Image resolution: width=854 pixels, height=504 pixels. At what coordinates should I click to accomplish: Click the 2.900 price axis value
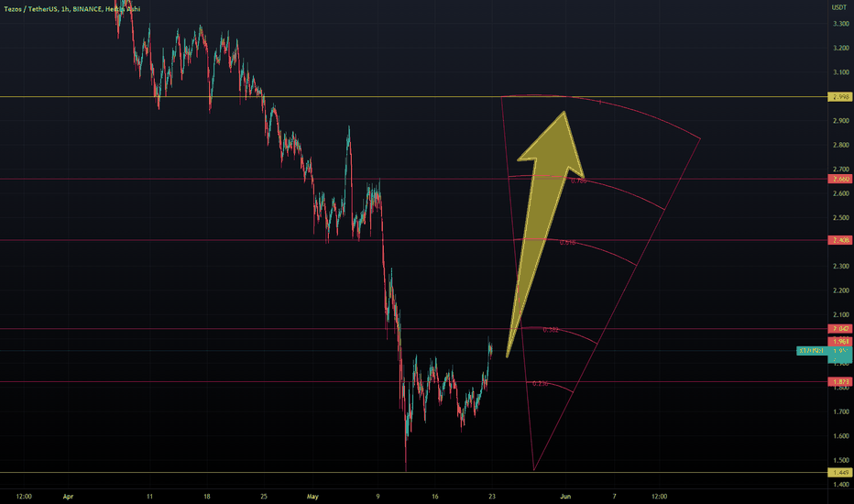coord(841,121)
